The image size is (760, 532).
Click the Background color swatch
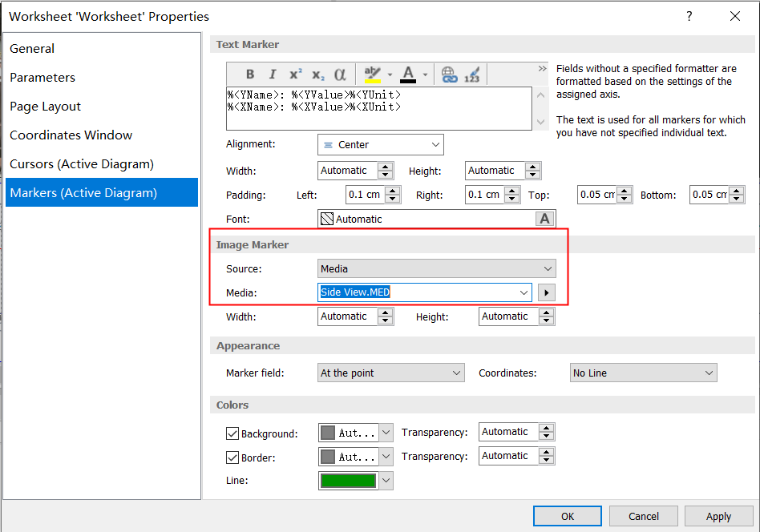click(x=328, y=433)
